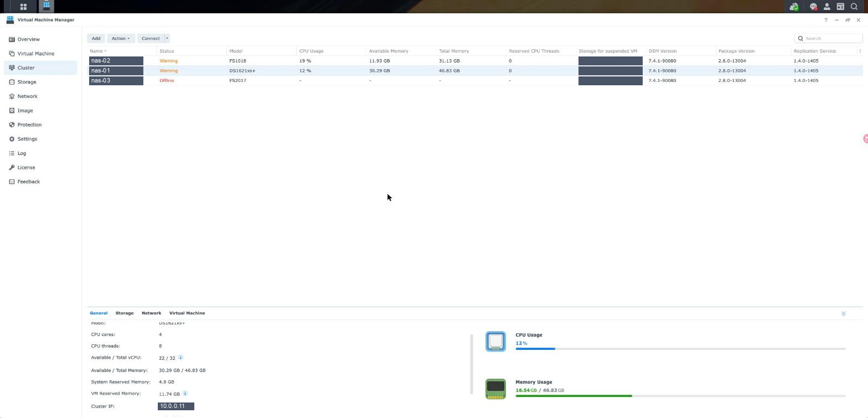Viewport: 868px width, 418px height.
Task: Open License page in the sidebar
Action: click(40, 167)
